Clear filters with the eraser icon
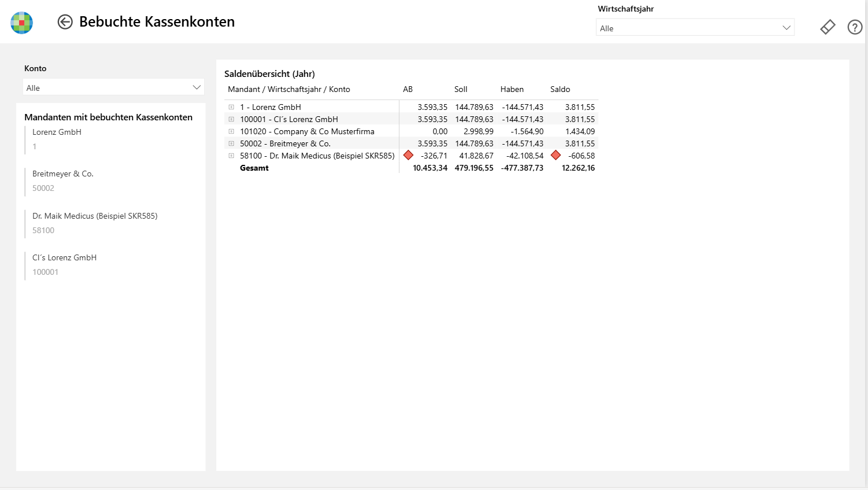This screenshot has height=490, width=868. (x=828, y=27)
